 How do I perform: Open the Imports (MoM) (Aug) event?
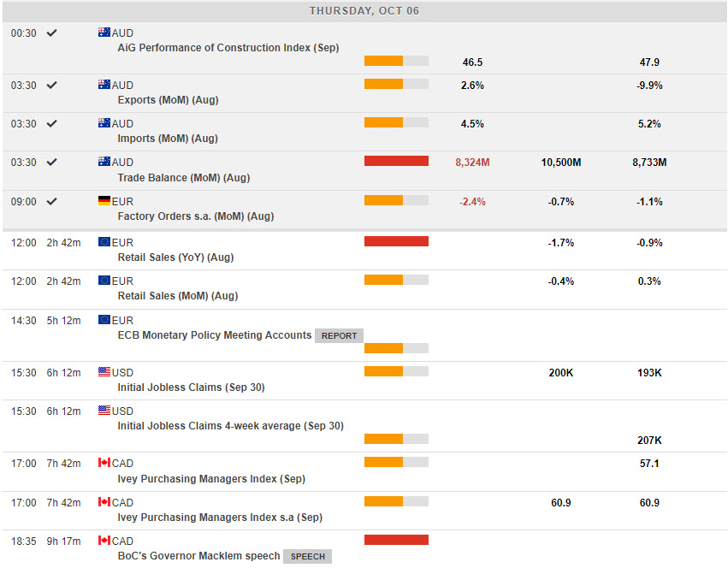pyautogui.click(x=167, y=139)
